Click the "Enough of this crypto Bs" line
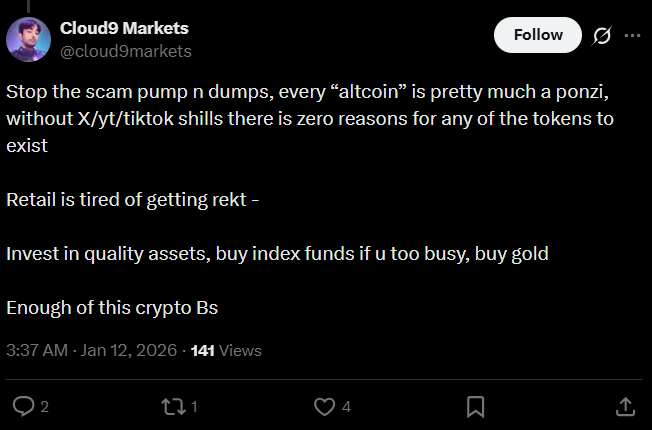The image size is (652, 430). pos(112,308)
